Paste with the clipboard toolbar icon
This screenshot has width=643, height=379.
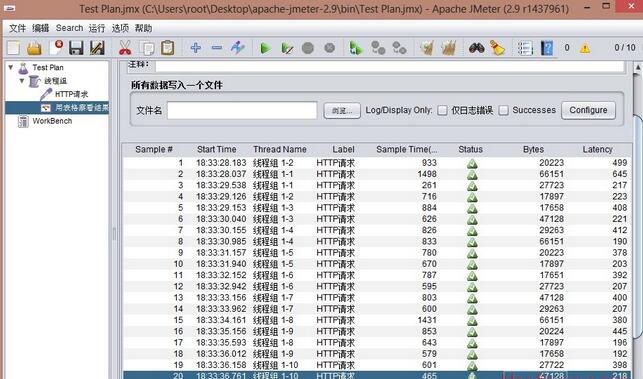pyautogui.click(x=168, y=48)
